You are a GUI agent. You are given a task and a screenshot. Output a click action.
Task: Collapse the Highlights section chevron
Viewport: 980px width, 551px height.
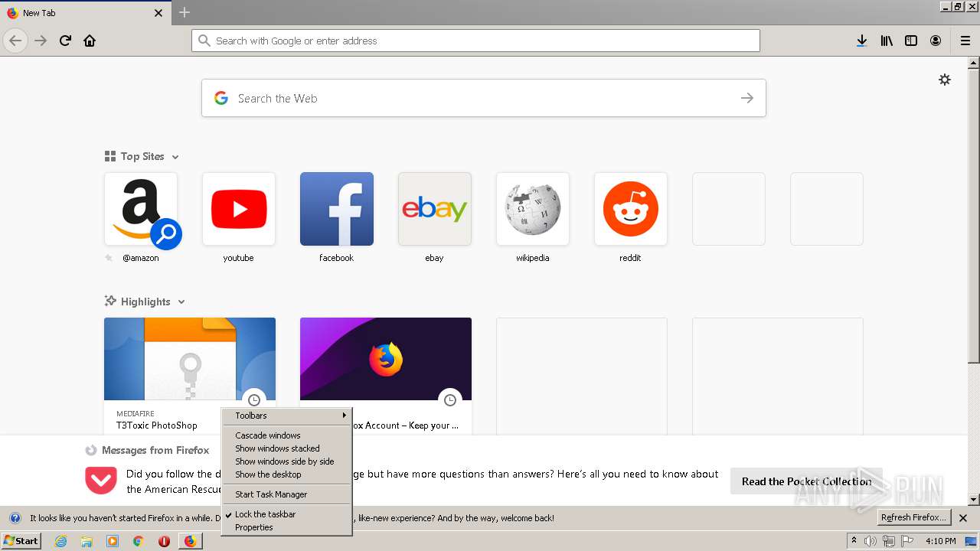click(181, 302)
